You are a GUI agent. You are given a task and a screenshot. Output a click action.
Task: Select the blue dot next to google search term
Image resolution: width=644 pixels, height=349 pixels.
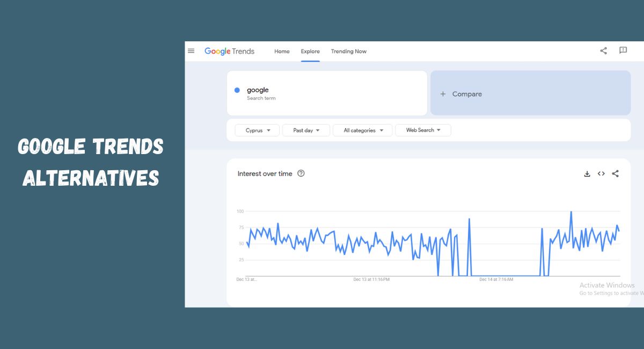(x=237, y=90)
